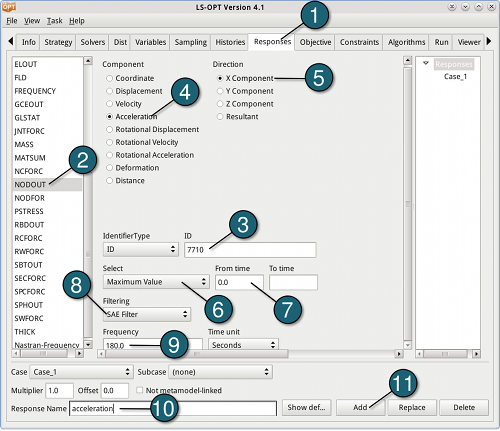Click the options pane horizontal scroll-left arrow
Viewport: 500px width, 431px height.
click(x=101, y=354)
